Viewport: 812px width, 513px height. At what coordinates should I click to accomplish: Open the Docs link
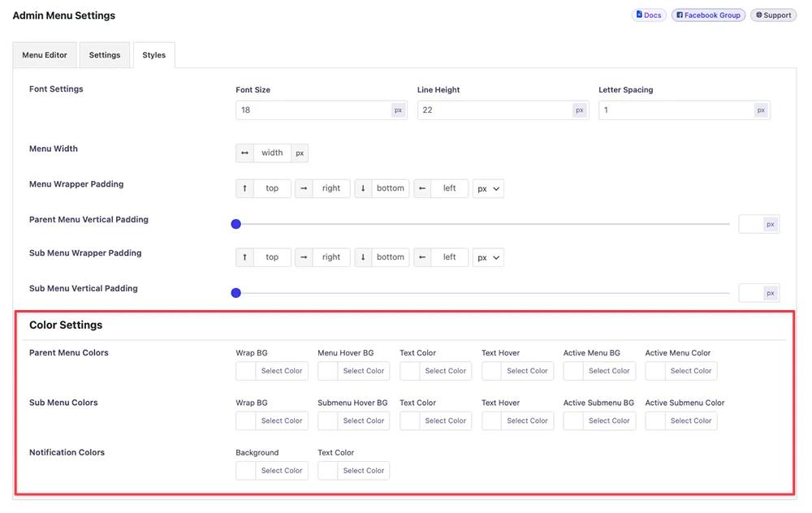pyautogui.click(x=649, y=15)
